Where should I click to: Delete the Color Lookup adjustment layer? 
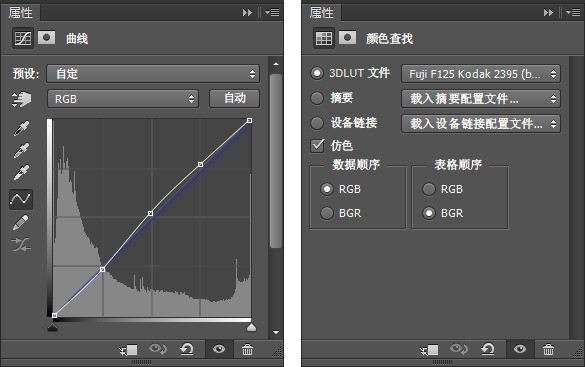click(x=548, y=350)
